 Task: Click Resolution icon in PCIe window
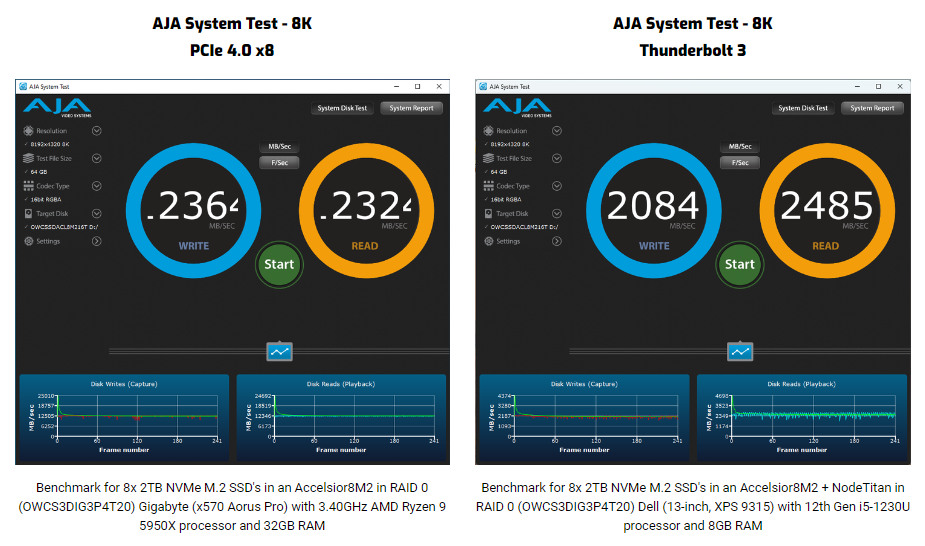coord(28,131)
